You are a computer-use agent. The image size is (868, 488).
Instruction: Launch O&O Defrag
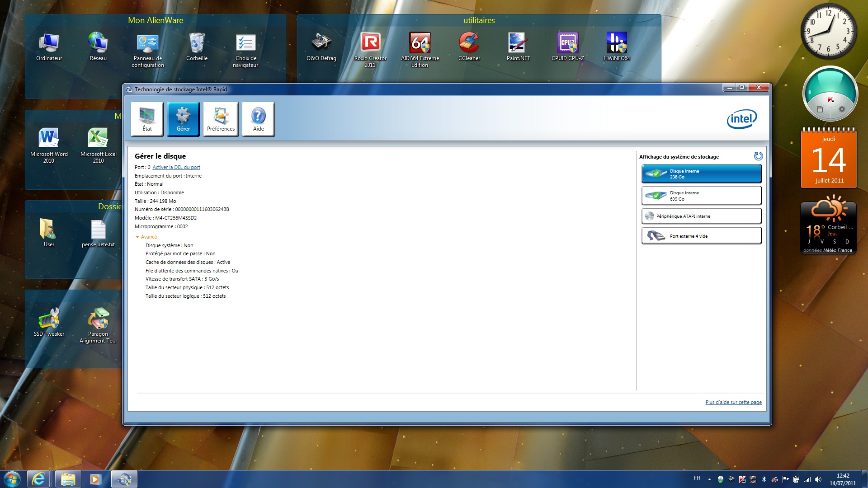pos(321,47)
